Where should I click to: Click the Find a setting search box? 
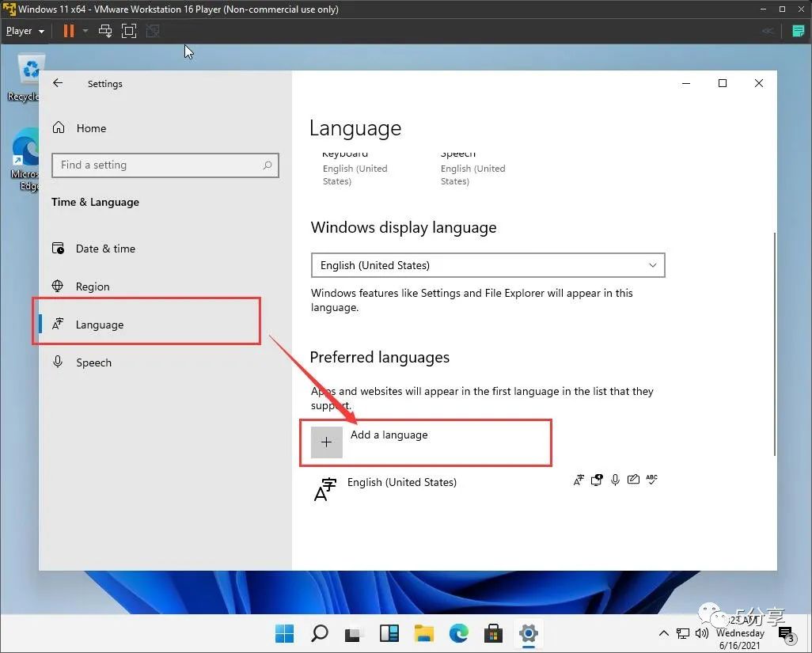165,165
